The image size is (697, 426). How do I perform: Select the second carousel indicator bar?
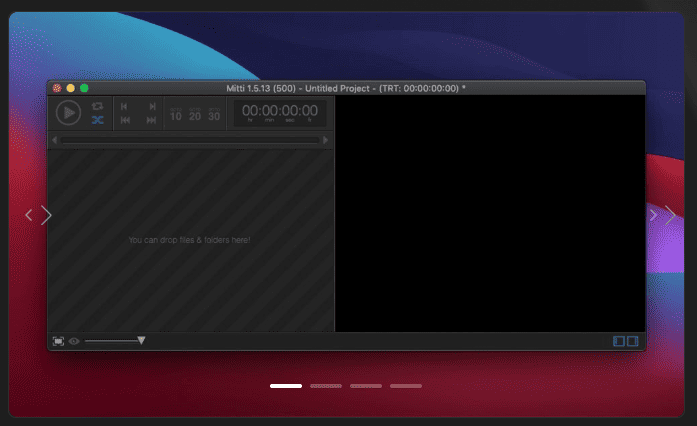[326, 386]
